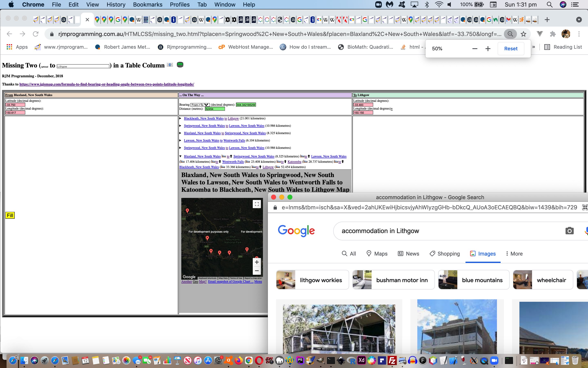Close the active Chrome tab

87,20
